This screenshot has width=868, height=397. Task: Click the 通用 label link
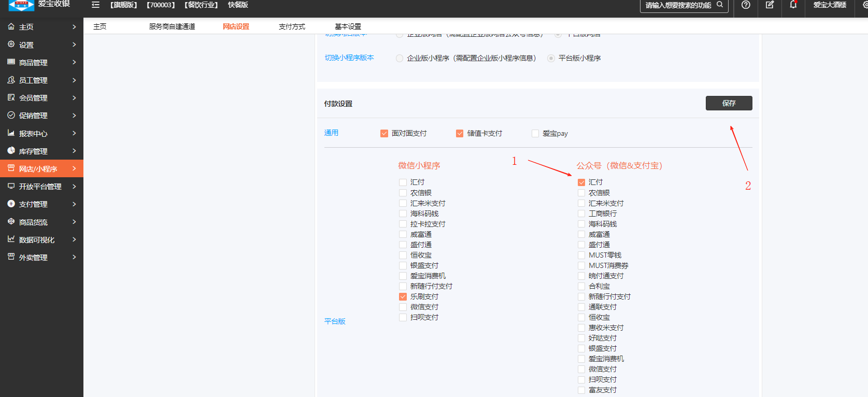(x=331, y=133)
